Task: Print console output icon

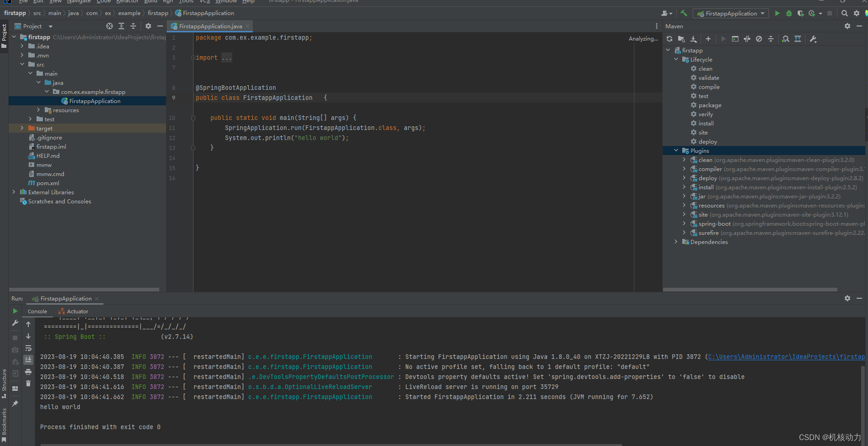Action: tap(28, 372)
